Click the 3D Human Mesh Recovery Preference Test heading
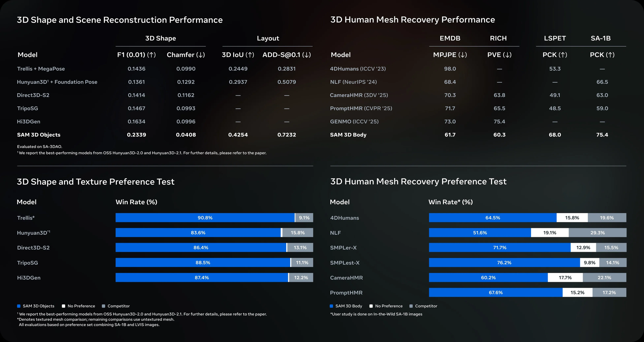644x342 pixels. tap(418, 181)
